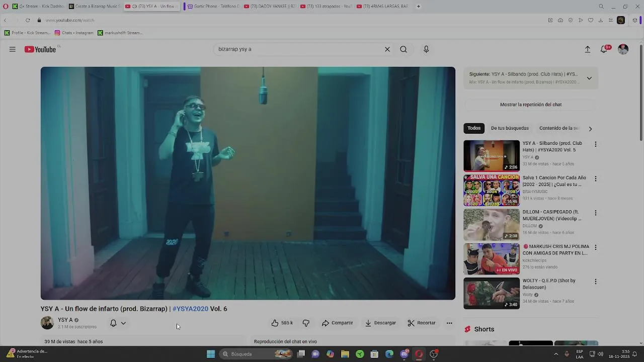
Task: Open the YouTube notifications bell
Action: 604,49
